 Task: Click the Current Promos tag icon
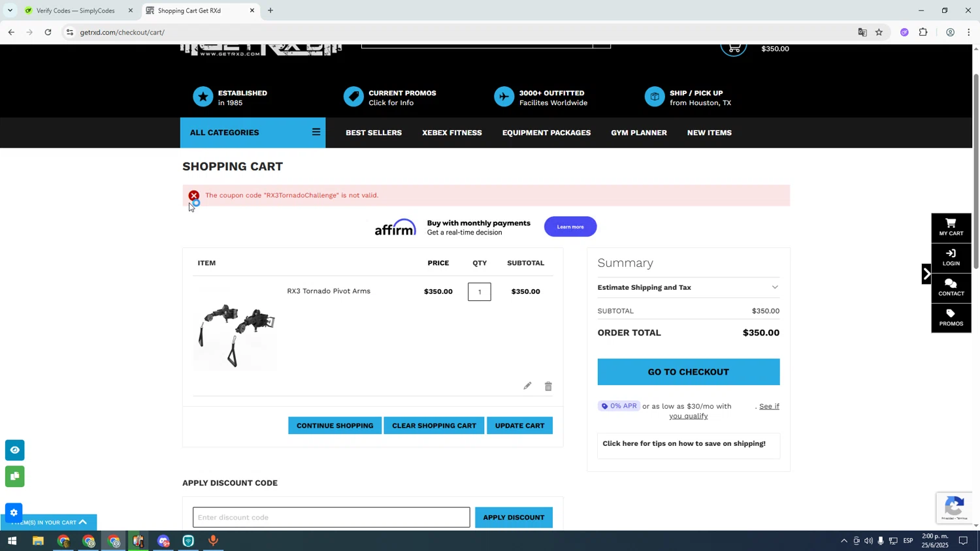coord(353,97)
